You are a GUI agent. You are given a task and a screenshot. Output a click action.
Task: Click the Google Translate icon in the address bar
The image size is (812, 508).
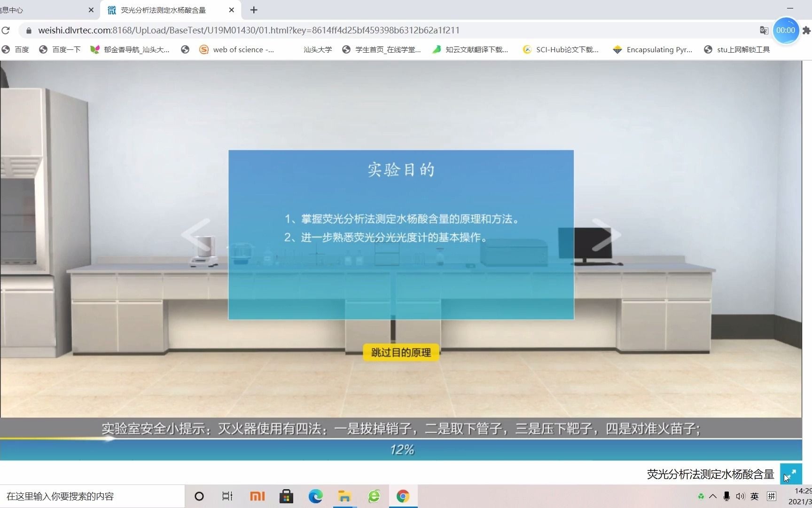coord(764,30)
